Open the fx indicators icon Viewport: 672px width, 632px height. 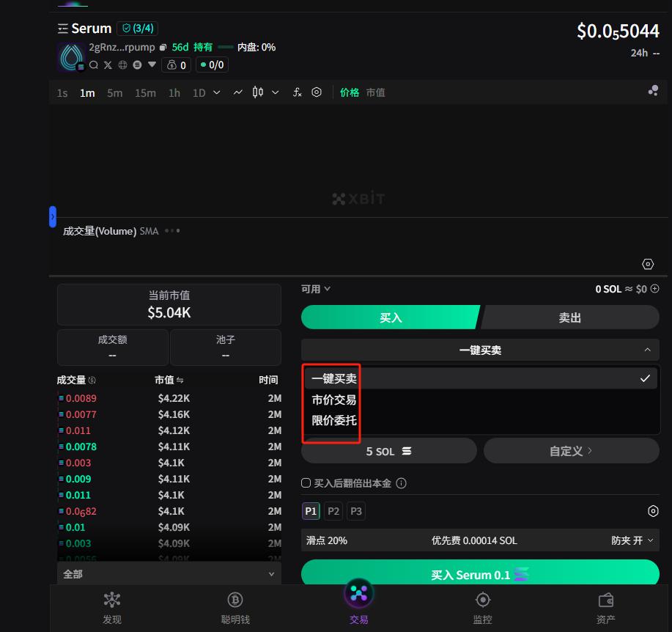pyautogui.click(x=297, y=92)
